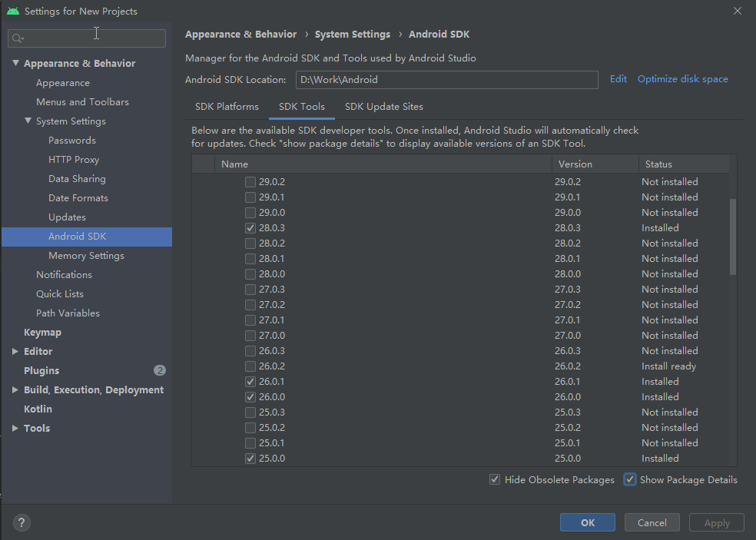Image resolution: width=756 pixels, height=540 pixels.
Task: Toggle Hide Obsolete Packages checkbox
Action: tap(495, 480)
